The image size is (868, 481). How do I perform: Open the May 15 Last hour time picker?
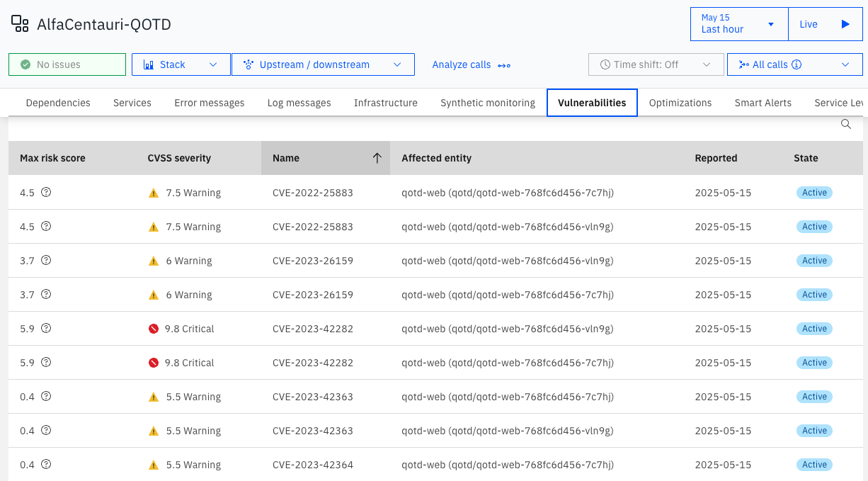click(x=738, y=24)
